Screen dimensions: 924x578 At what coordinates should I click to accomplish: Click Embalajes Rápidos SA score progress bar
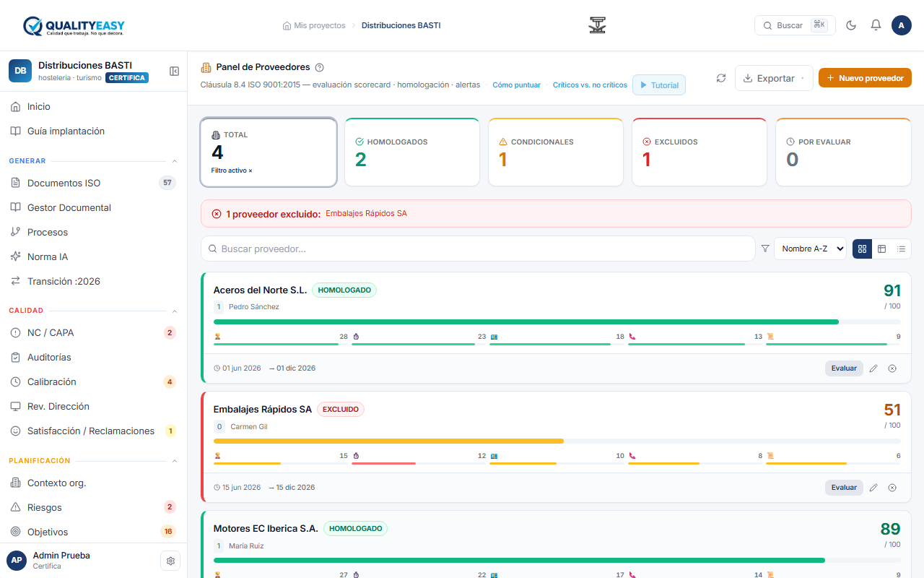[557, 441]
